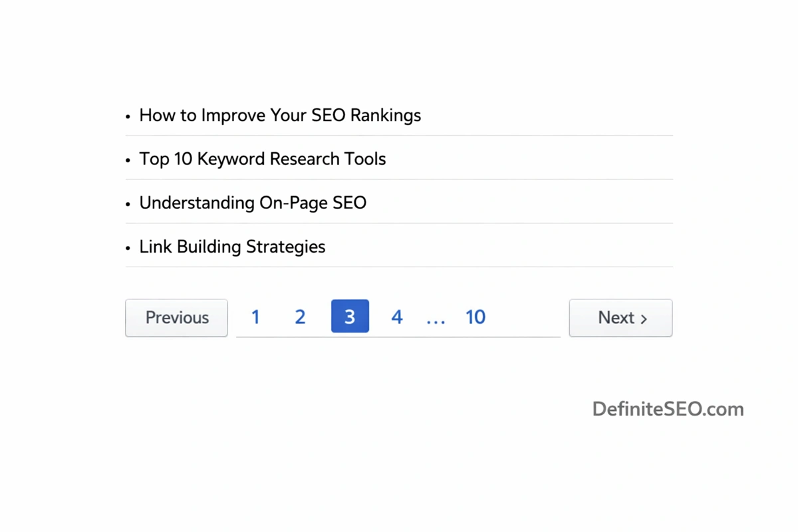
Task: Select the chevron arrow inside the Next button
Action: click(x=643, y=319)
